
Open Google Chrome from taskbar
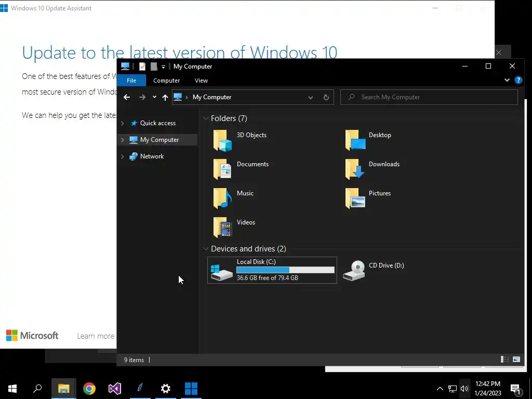pos(89,389)
